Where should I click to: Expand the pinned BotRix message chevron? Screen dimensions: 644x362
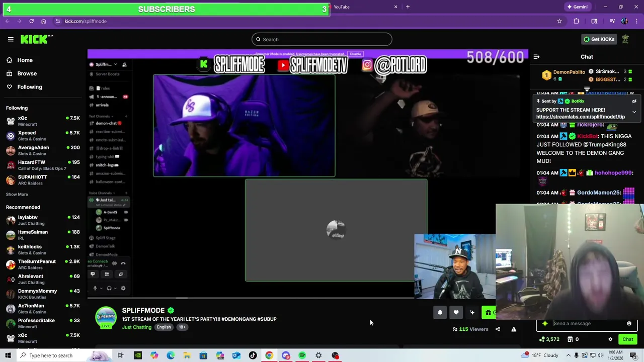(x=634, y=112)
